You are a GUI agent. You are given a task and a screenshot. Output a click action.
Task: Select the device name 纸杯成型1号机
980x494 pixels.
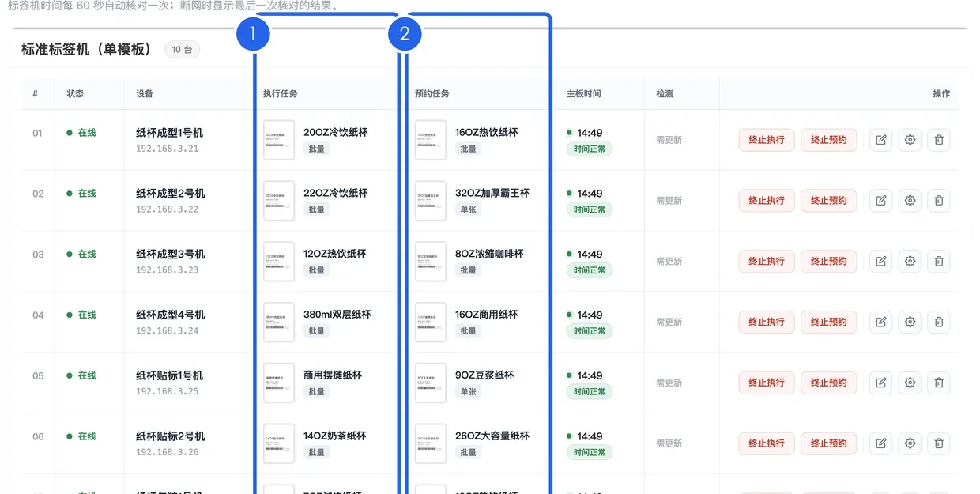pos(170,133)
